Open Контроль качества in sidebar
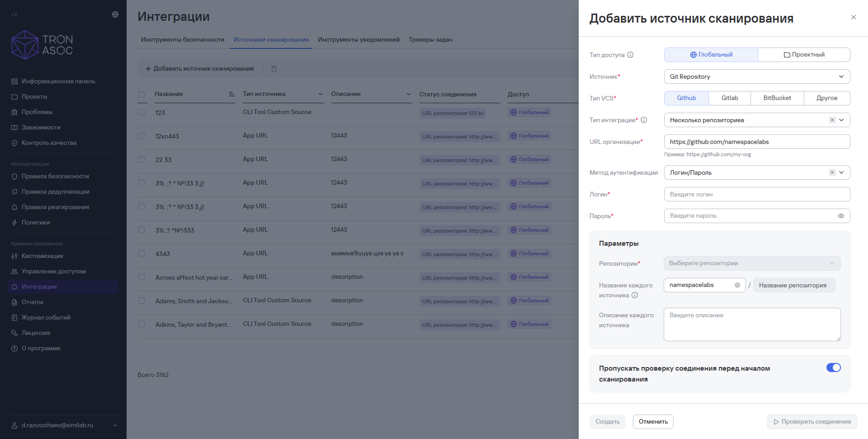The image size is (868, 439). (x=49, y=143)
